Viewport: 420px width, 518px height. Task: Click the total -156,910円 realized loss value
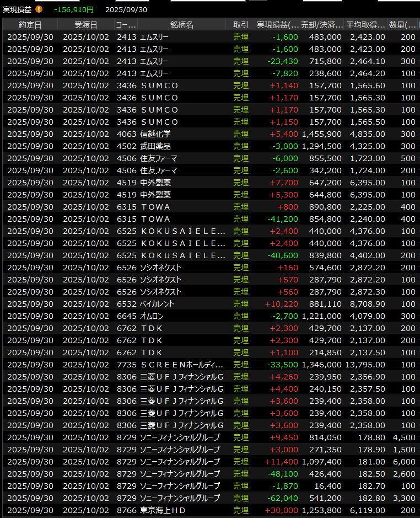[74, 9]
